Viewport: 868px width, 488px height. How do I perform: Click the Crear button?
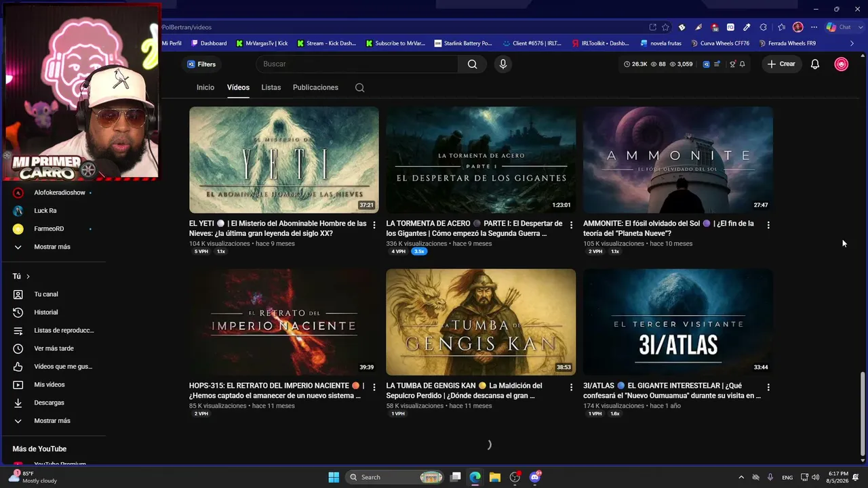[x=781, y=64]
